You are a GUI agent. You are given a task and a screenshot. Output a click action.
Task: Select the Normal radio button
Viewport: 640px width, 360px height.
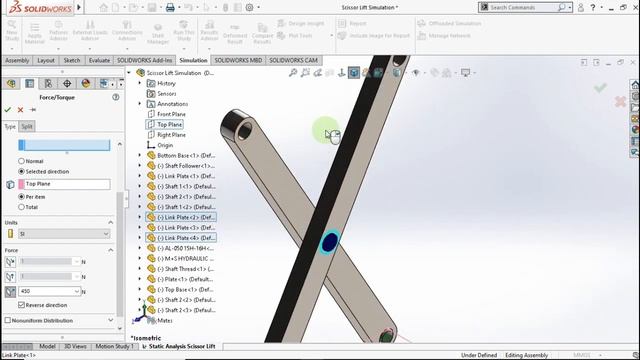(21, 161)
